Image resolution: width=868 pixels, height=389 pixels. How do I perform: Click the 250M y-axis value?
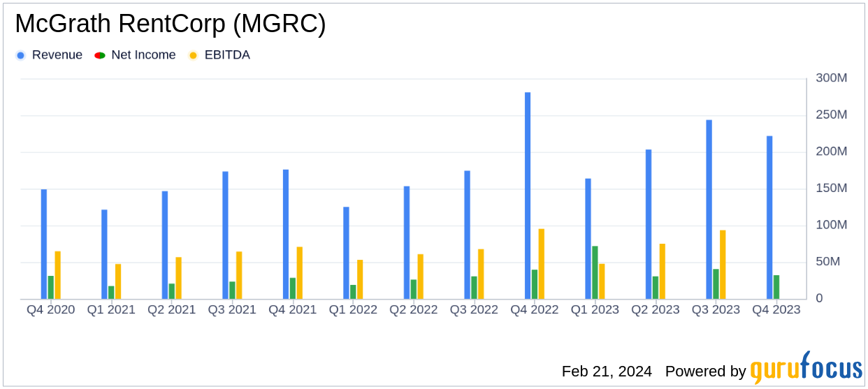[x=832, y=115]
